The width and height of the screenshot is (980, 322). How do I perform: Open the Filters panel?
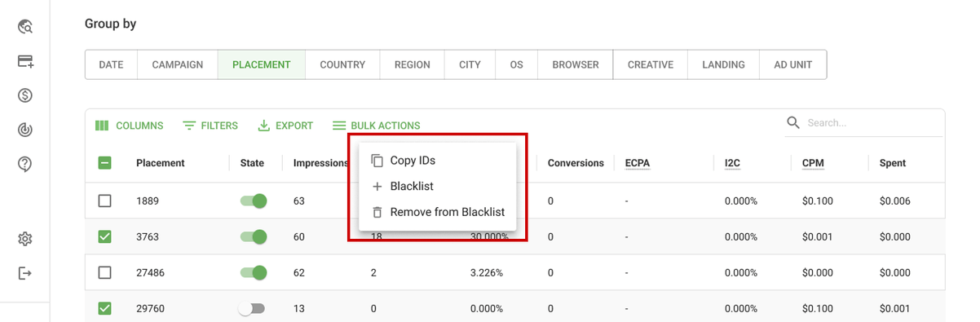(x=210, y=126)
